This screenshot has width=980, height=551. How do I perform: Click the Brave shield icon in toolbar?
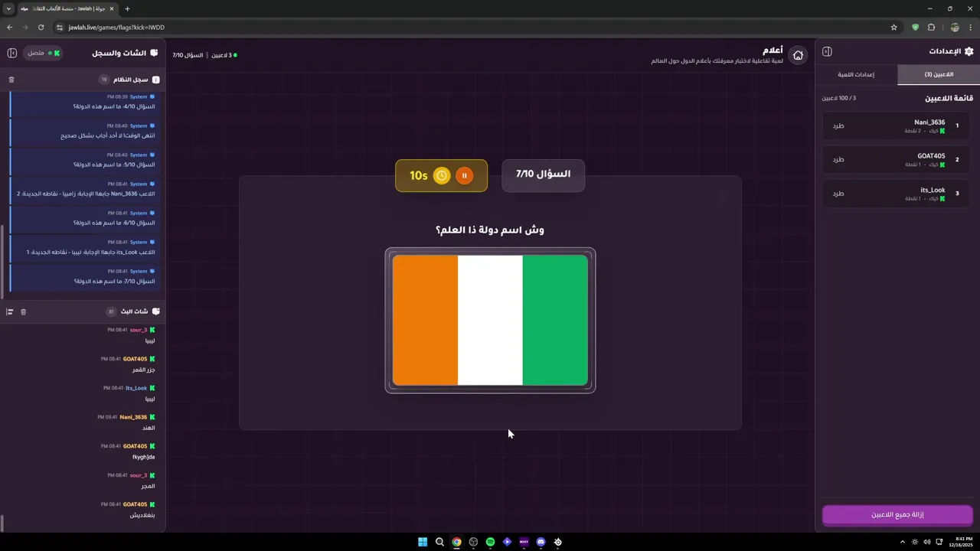(915, 28)
